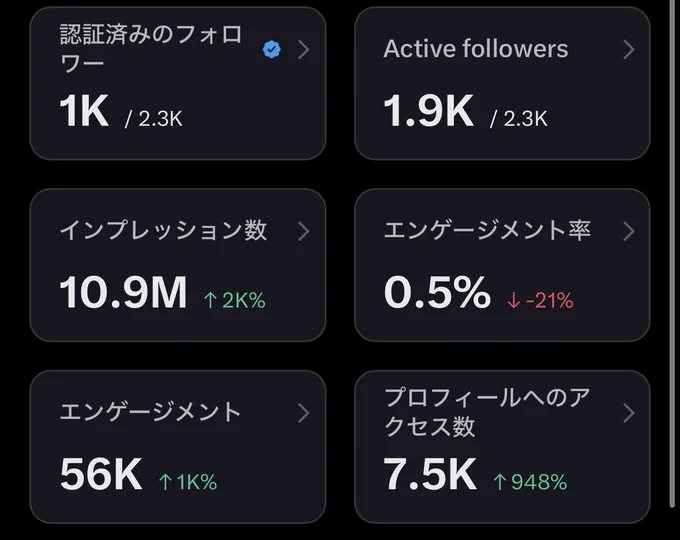The width and height of the screenshot is (680, 540).
Task: Expand the インプレッション数 chevron
Action: pos(304,231)
